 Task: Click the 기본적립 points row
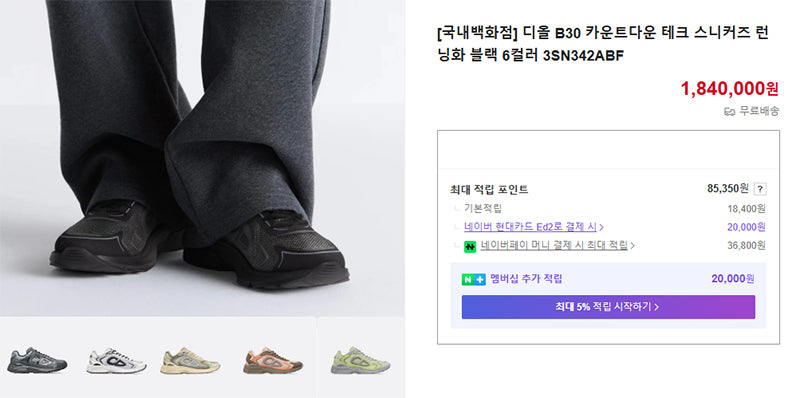point(609,208)
